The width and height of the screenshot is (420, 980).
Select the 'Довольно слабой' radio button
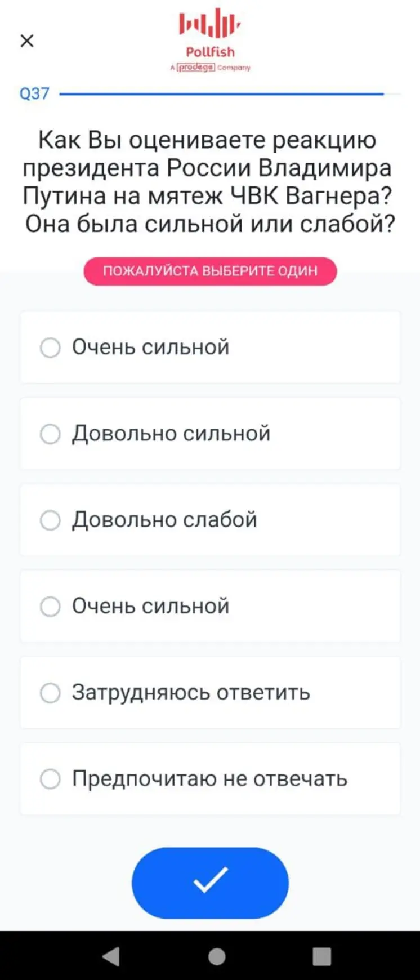(x=50, y=520)
